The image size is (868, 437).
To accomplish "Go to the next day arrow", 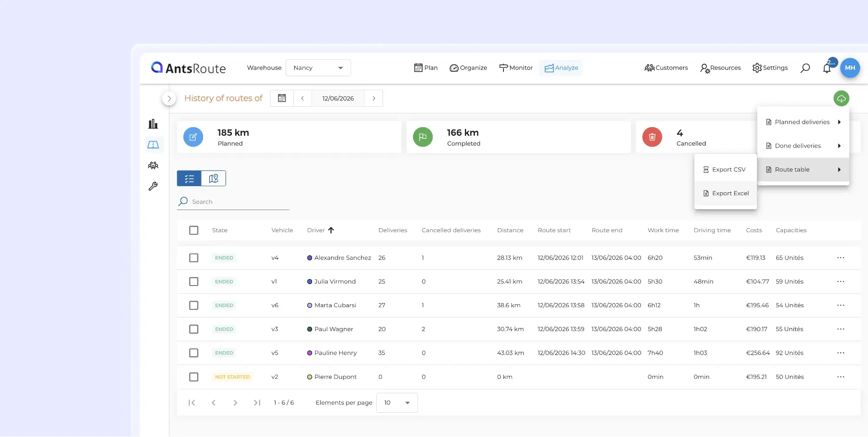I will [x=374, y=98].
